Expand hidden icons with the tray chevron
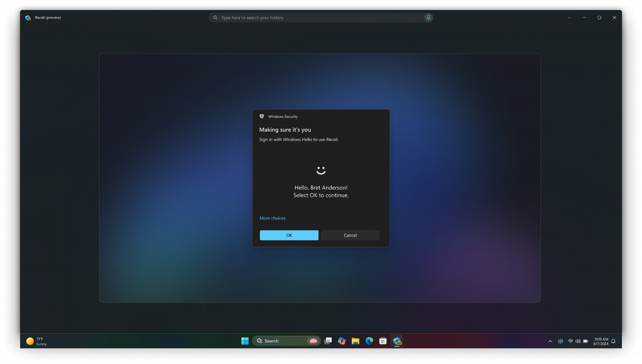This screenshot has height=364, width=642. 550,341
